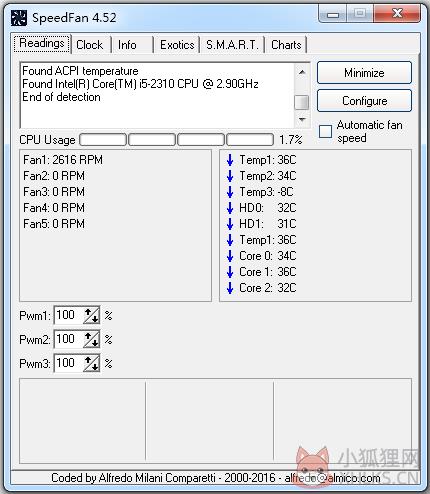Image resolution: width=430 pixels, height=494 pixels.
Task: Click the 'Found ACPI temperature' log line
Action: (x=80, y=71)
